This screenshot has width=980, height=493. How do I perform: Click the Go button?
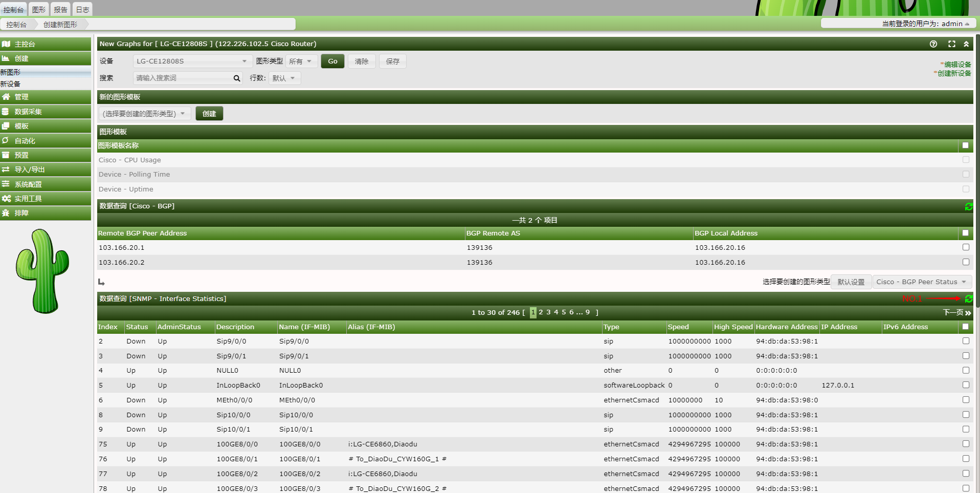tap(332, 61)
